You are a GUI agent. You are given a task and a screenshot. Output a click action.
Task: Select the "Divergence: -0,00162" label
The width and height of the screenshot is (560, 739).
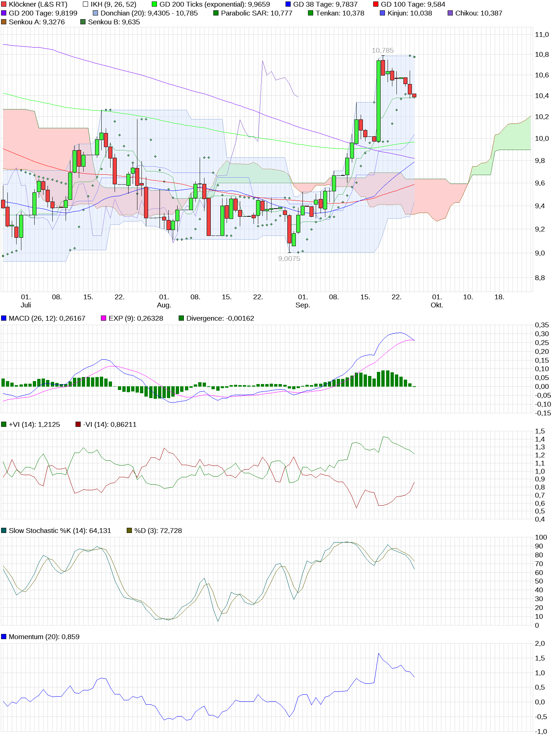pyautogui.click(x=220, y=318)
